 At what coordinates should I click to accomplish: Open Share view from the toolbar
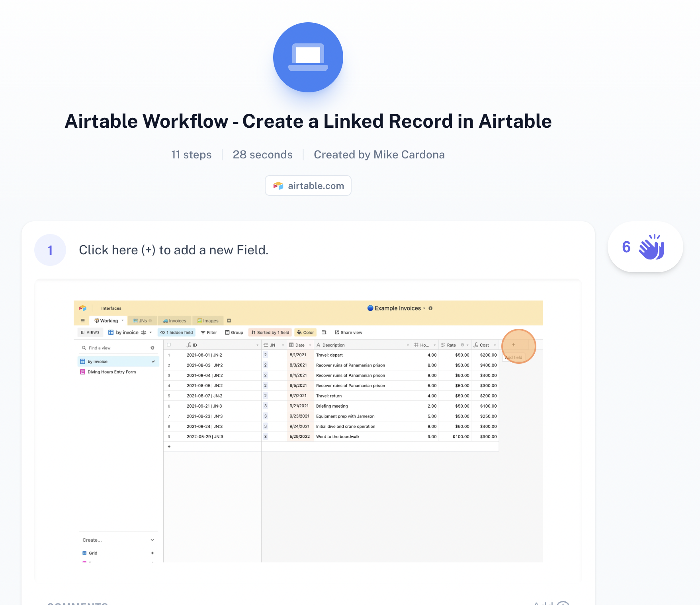pyautogui.click(x=348, y=332)
